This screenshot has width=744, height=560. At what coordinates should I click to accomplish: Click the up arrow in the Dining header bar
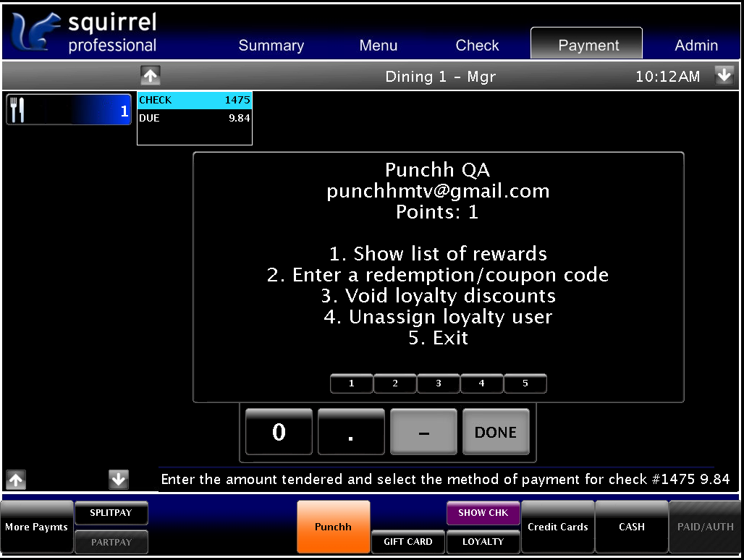[151, 75]
